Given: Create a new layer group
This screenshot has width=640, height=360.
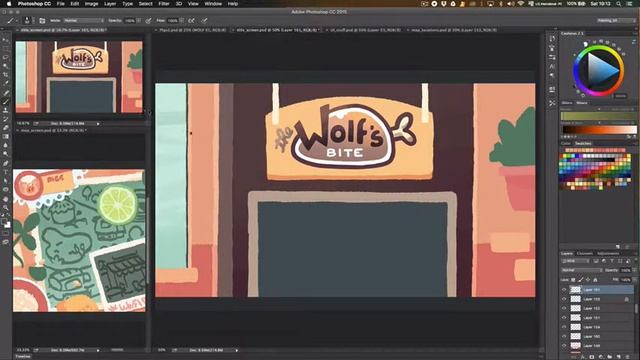Looking at the screenshot, I should coord(610,357).
